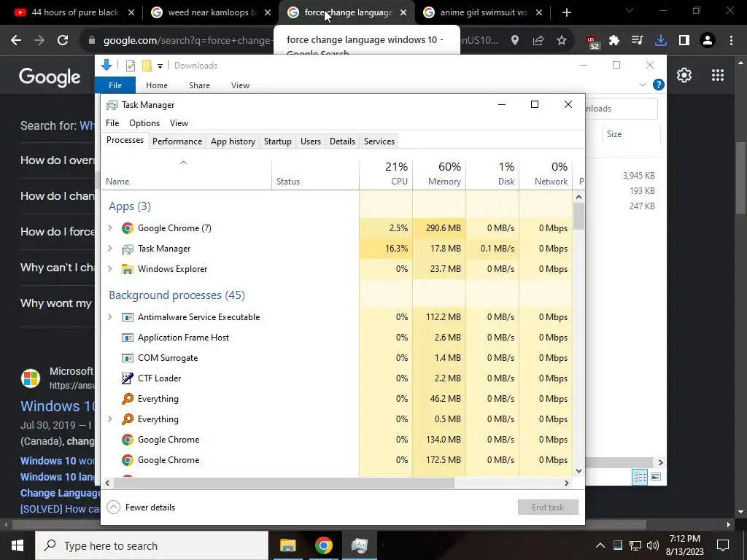747x560 pixels.
Task: Expand the Google Chrome (7) process group
Action: point(110,228)
